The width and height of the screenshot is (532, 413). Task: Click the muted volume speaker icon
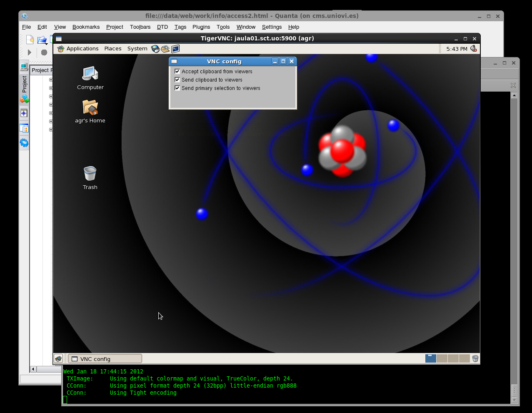click(474, 49)
